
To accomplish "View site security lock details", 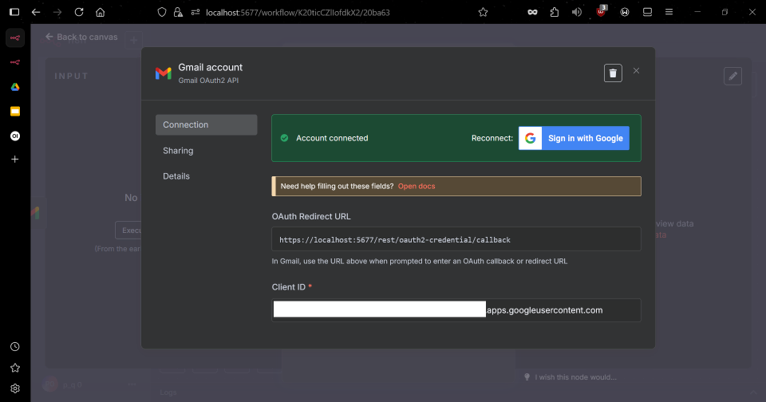I will [178, 12].
